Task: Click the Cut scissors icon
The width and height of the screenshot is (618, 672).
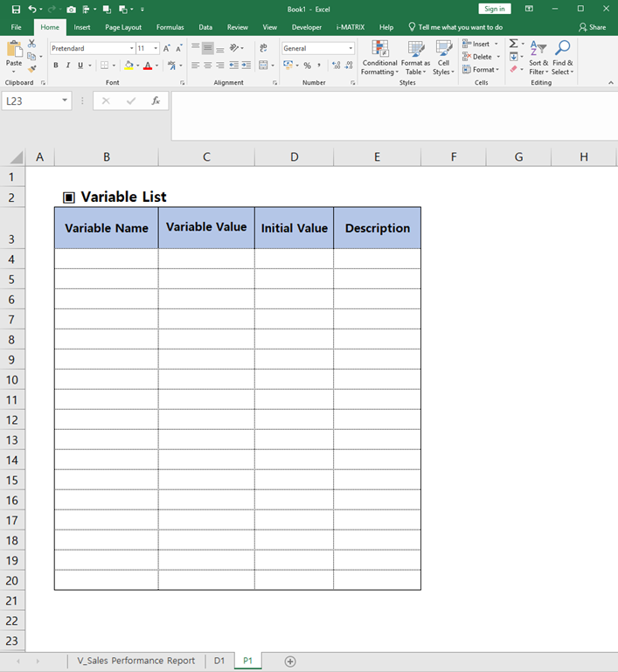Action: tap(32, 43)
